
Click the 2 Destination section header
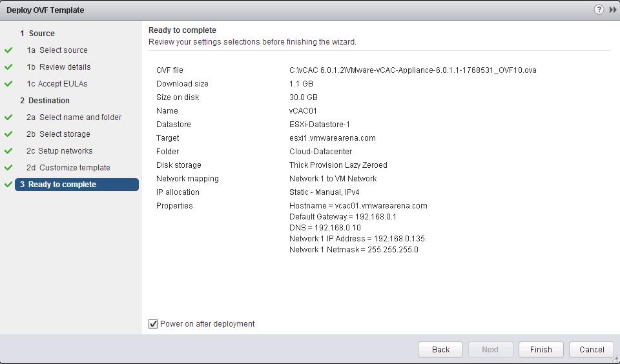coord(45,101)
